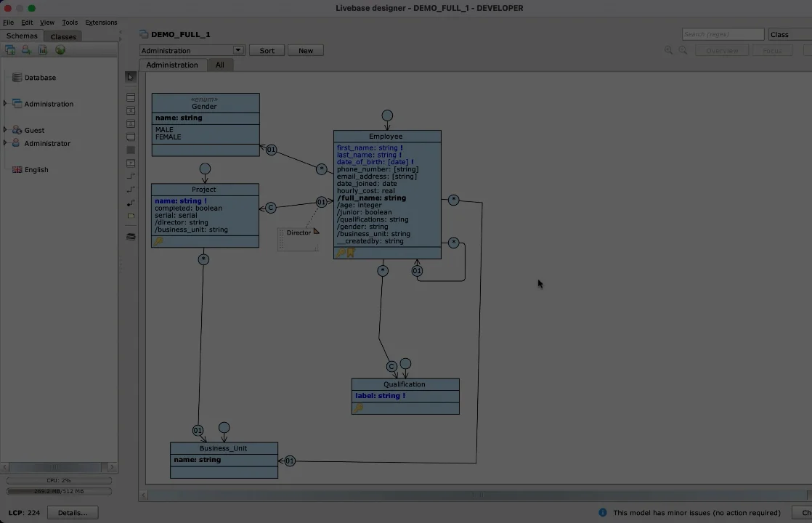Open the Tools menu
Viewport: 812px width, 523px height.
(x=70, y=23)
